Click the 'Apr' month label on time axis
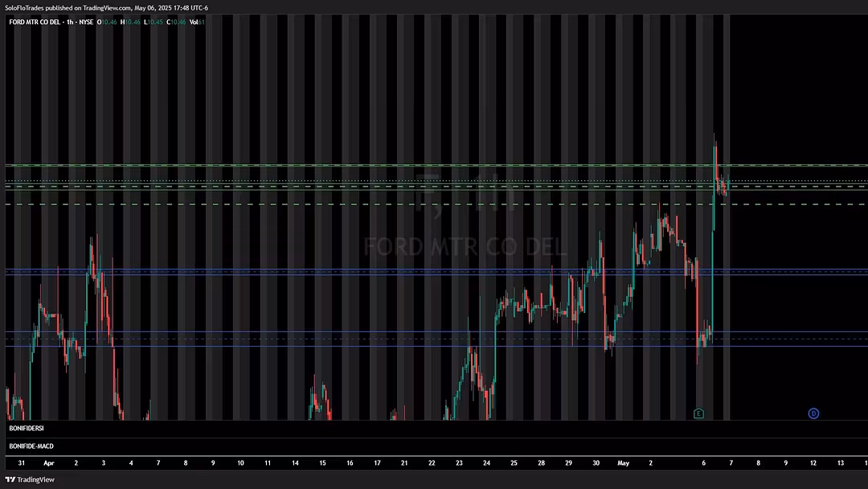 pos(49,463)
